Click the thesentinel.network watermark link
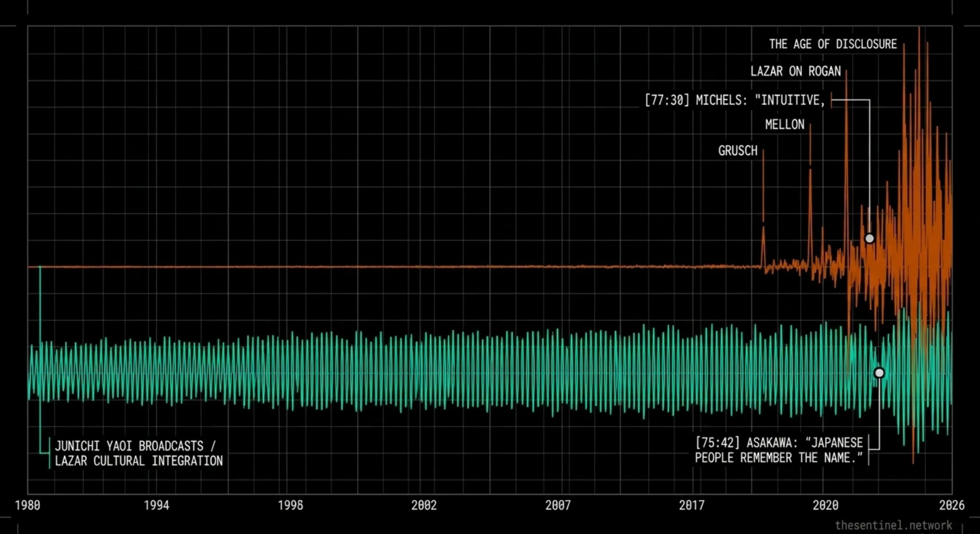980x534 pixels. (x=894, y=525)
